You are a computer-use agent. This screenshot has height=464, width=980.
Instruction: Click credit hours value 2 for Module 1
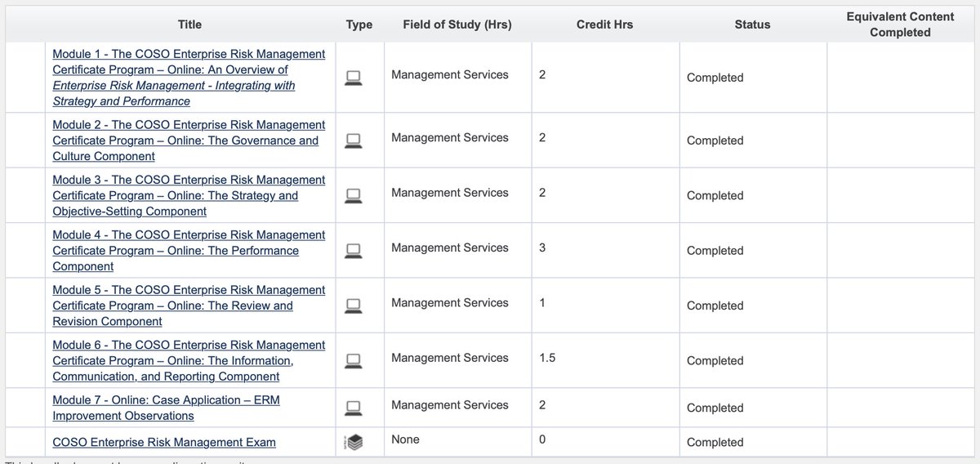[x=543, y=74]
